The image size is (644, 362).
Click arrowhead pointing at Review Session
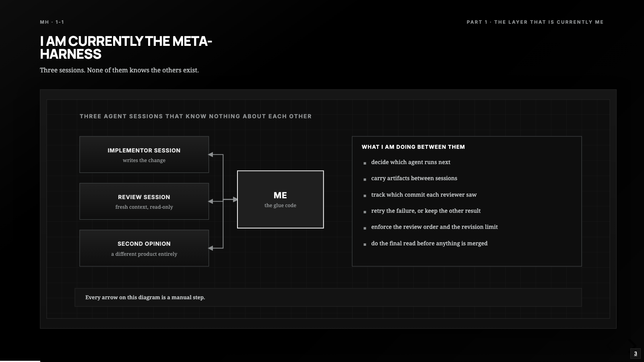(211, 201)
